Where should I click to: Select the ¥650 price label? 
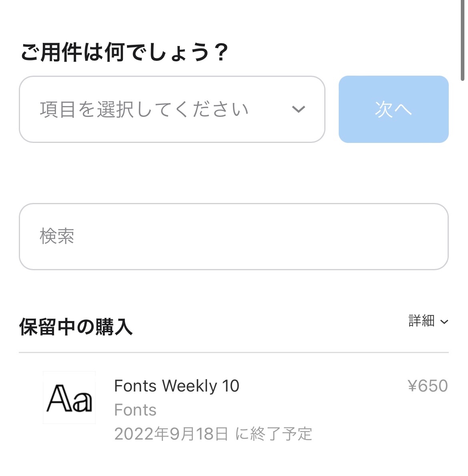tap(428, 386)
